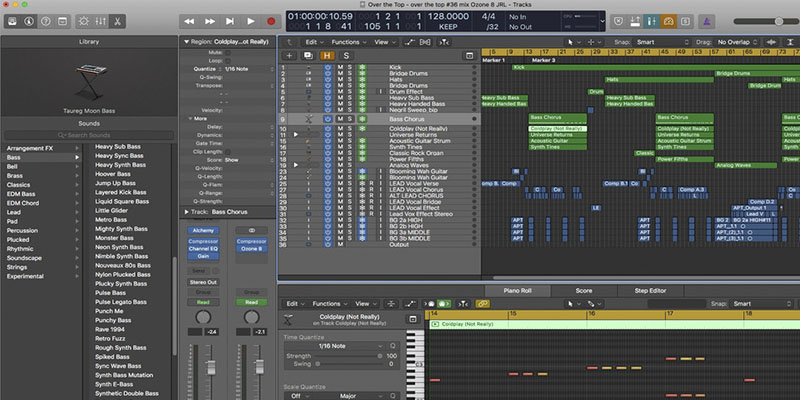Image resolution: width=800 pixels, height=400 pixels.
Task: Open the Tracks area Functions menu
Action: (x=348, y=42)
